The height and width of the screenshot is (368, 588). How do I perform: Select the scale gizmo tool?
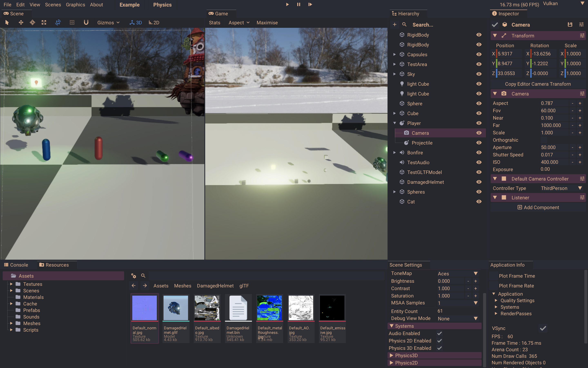(44, 23)
